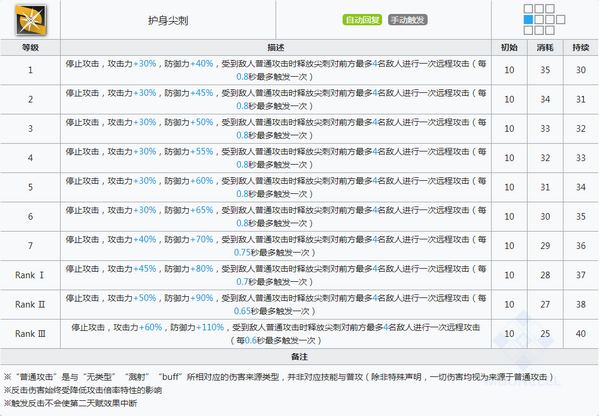Click the 消耗 column header
This screenshot has height=416, width=599.
tap(545, 47)
